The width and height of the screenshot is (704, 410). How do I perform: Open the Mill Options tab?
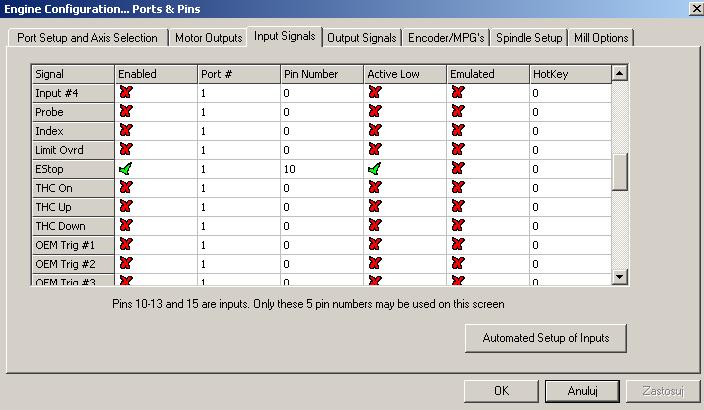[x=601, y=38]
